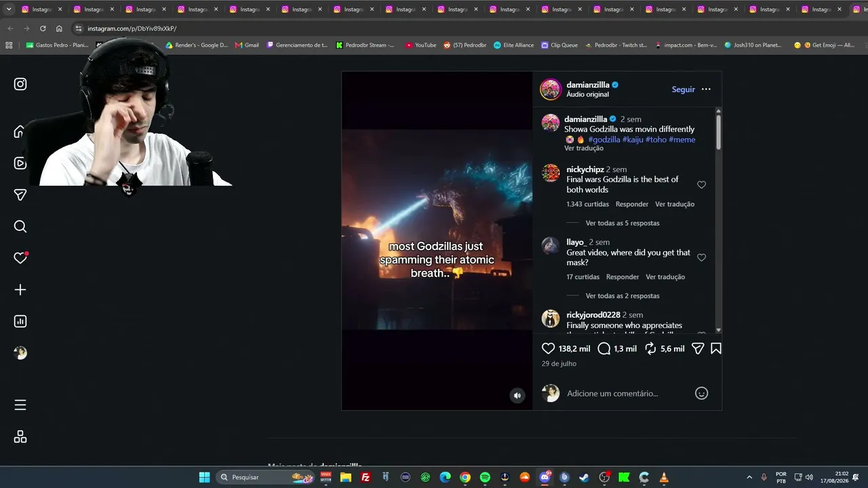Follow damianzillla with Seguir button
The image size is (868, 488).
[683, 89]
